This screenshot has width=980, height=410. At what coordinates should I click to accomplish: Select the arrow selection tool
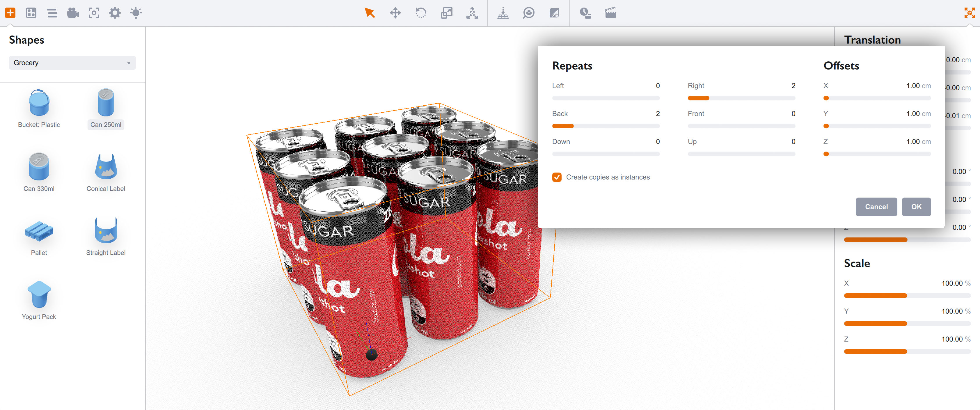pos(370,13)
